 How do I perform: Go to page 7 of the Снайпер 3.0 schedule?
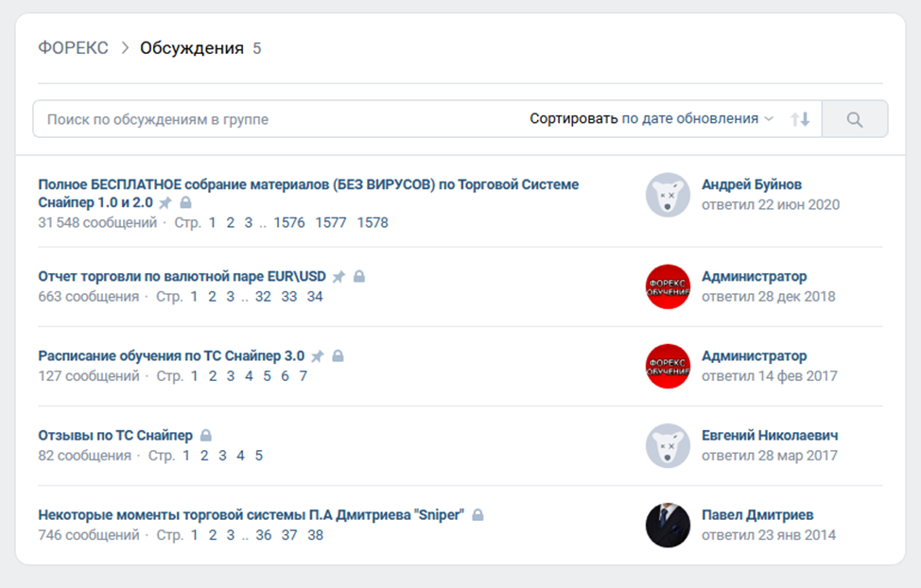point(304,376)
